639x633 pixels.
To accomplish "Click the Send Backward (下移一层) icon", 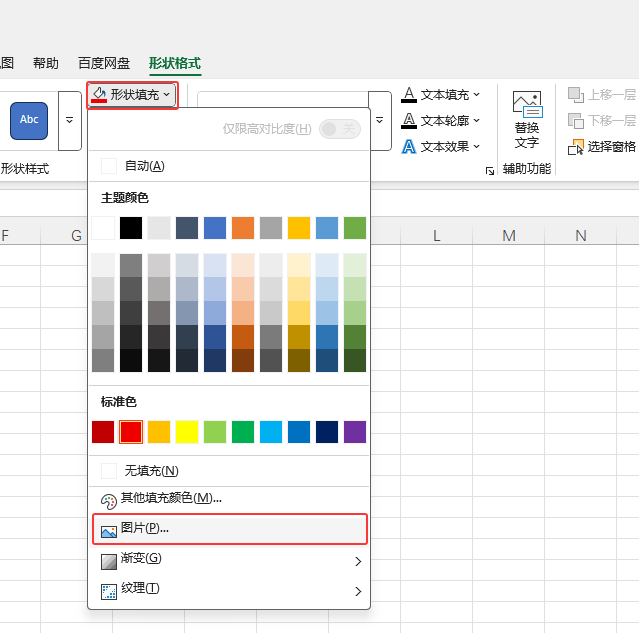I will (576, 121).
